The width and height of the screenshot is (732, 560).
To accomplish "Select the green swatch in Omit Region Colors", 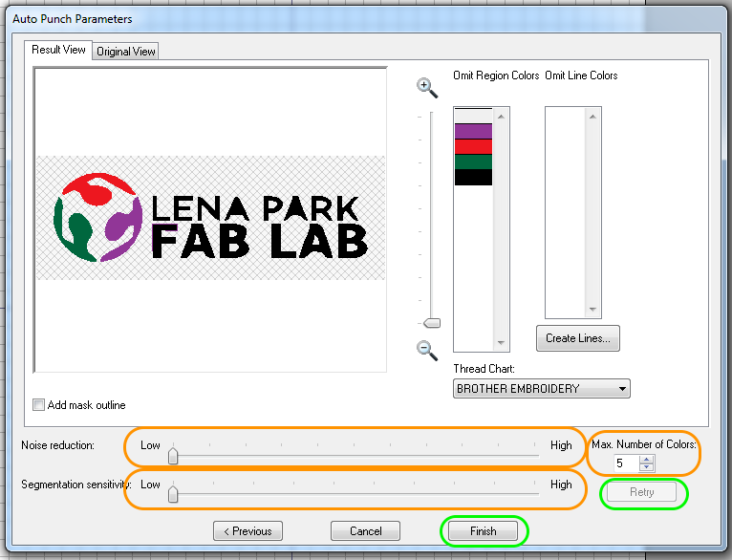I will (x=473, y=162).
